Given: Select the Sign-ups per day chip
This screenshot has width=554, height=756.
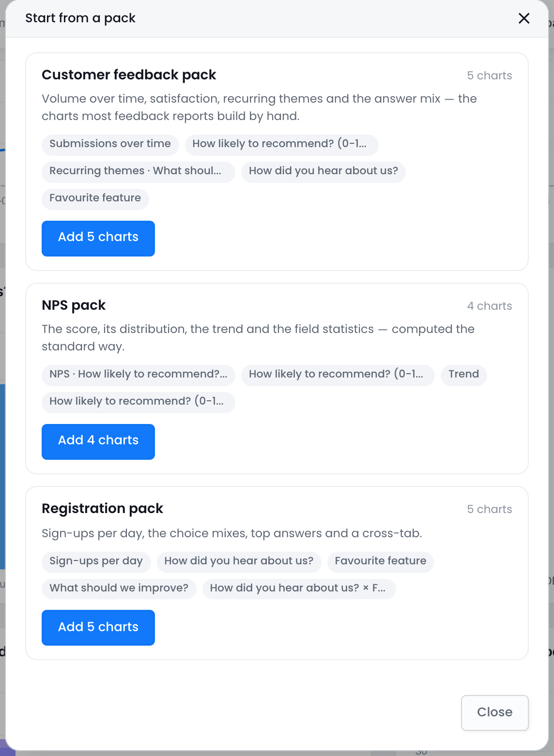Looking at the screenshot, I should point(96,561).
